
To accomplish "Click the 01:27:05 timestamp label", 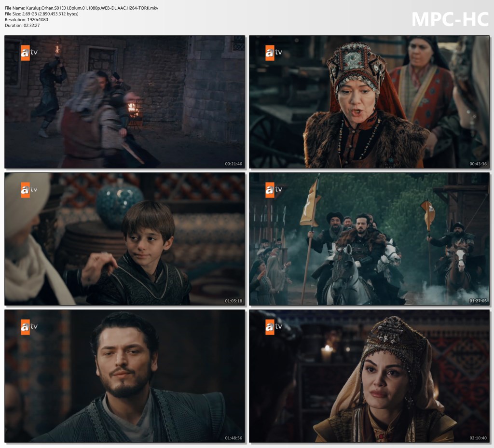I will click(x=478, y=301).
